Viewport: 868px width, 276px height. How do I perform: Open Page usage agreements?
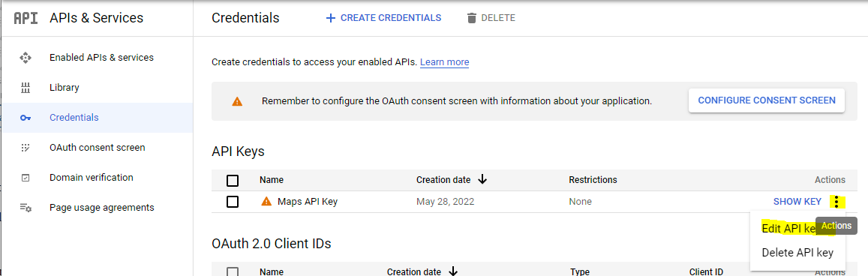102,208
